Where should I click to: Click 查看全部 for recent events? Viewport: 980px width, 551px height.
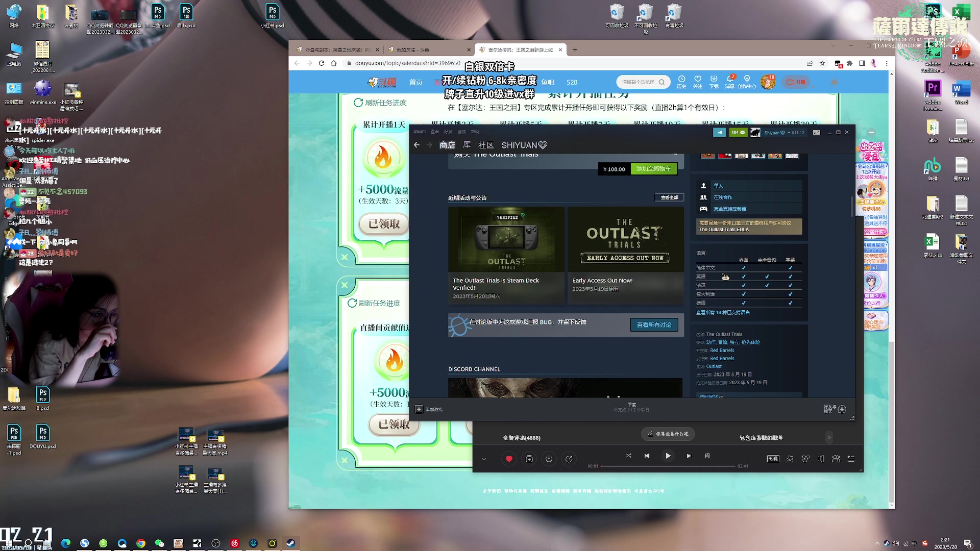[x=669, y=197]
